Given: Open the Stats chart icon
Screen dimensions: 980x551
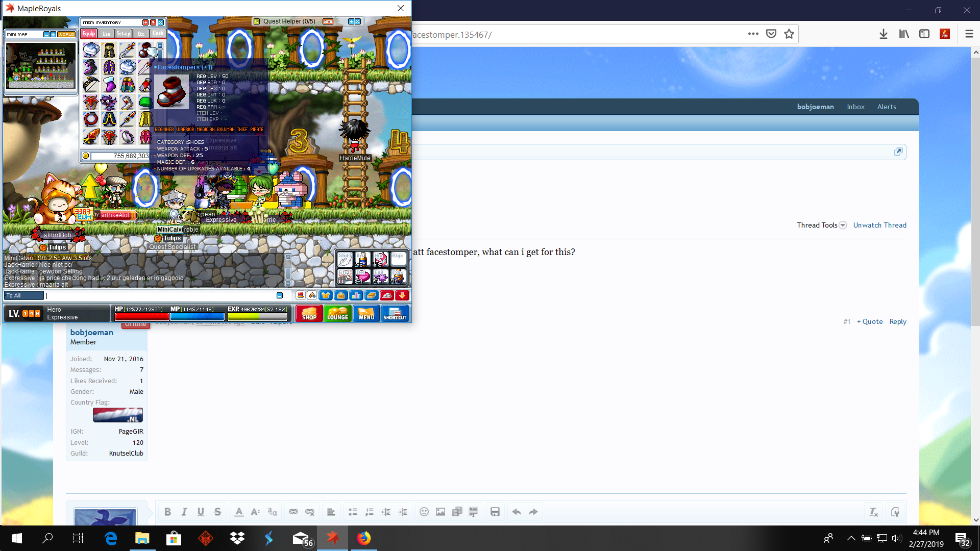Looking at the screenshot, I should pyautogui.click(x=356, y=295).
